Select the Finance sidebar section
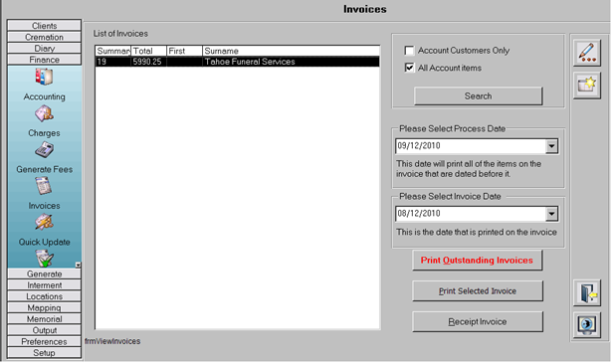 click(44, 60)
